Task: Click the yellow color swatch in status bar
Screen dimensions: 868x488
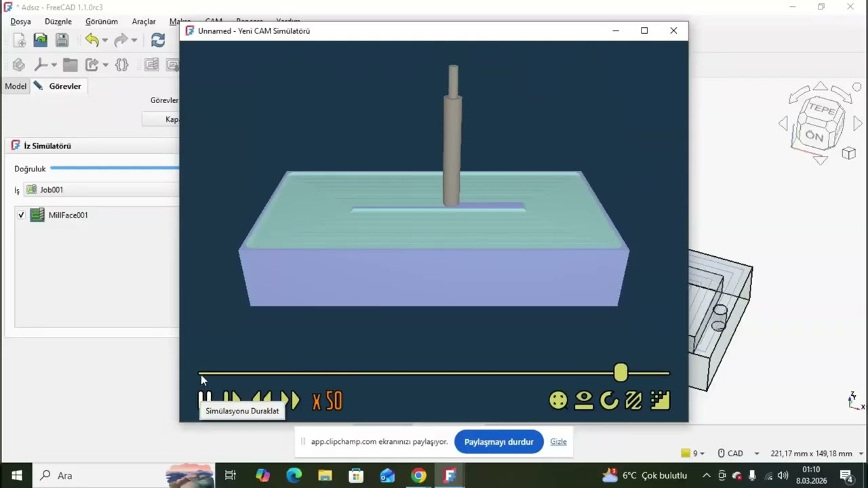Action: tap(686, 453)
